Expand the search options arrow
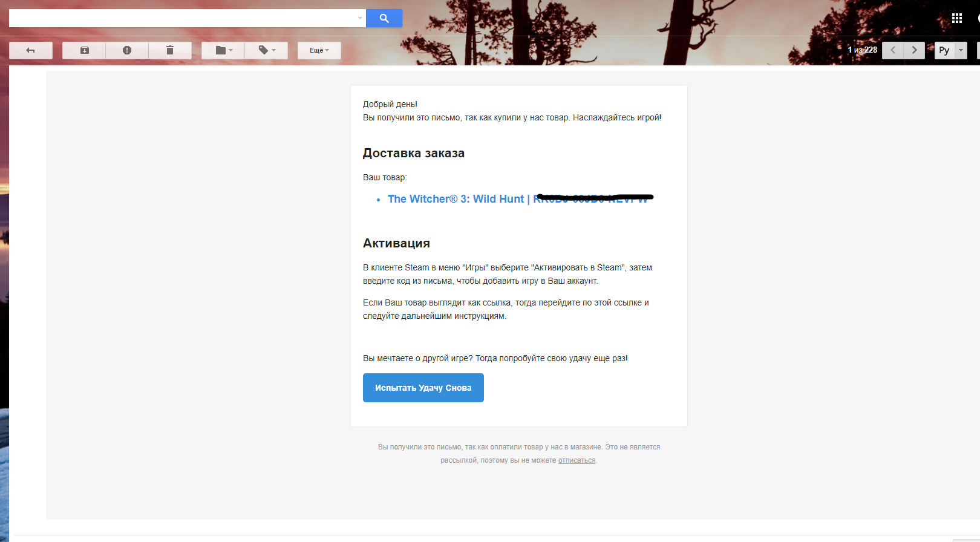Screen dimensions: 980x542 pyautogui.click(x=360, y=18)
